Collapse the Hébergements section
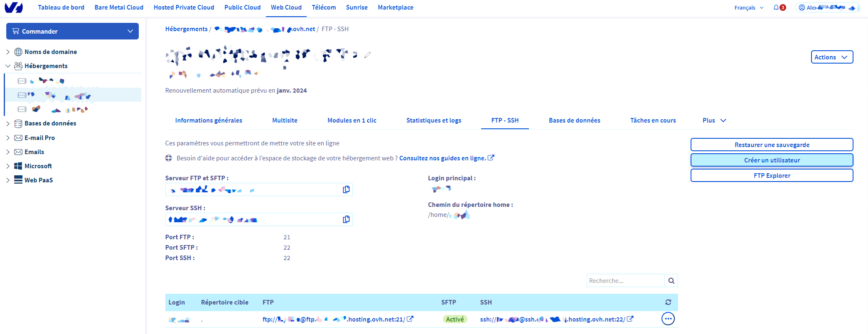Viewport: 868px width, 334px height. click(x=8, y=66)
